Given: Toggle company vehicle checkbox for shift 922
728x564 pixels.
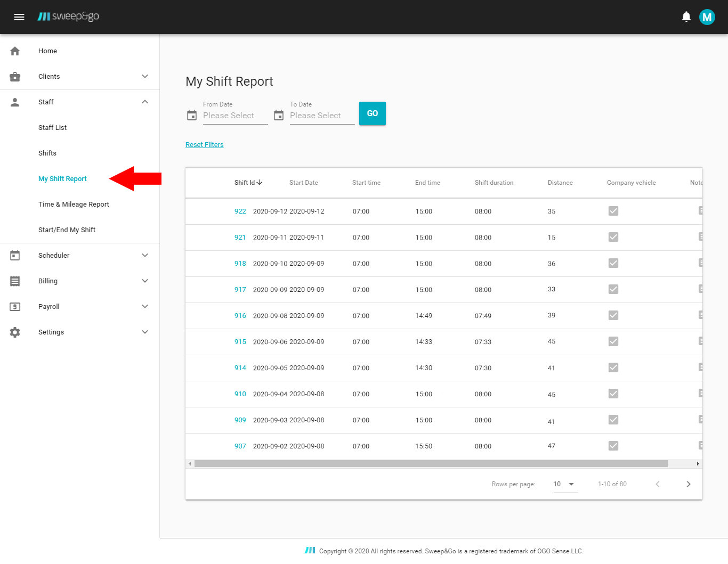Looking at the screenshot, I should [x=613, y=211].
